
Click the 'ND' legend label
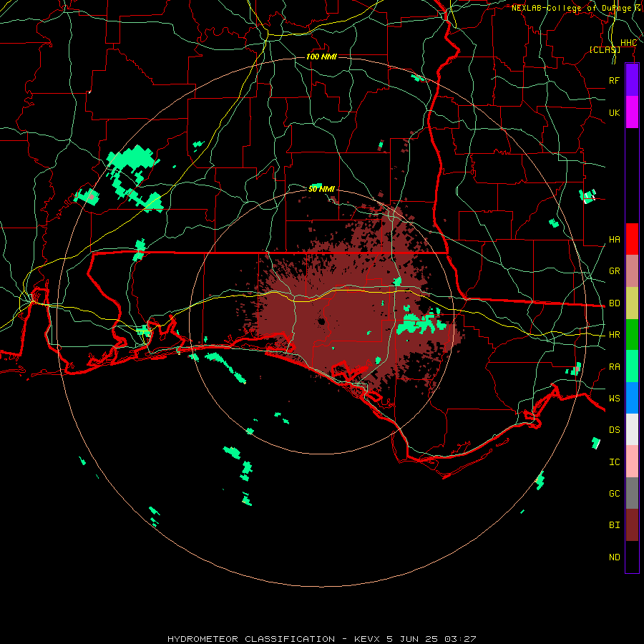[614, 557]
